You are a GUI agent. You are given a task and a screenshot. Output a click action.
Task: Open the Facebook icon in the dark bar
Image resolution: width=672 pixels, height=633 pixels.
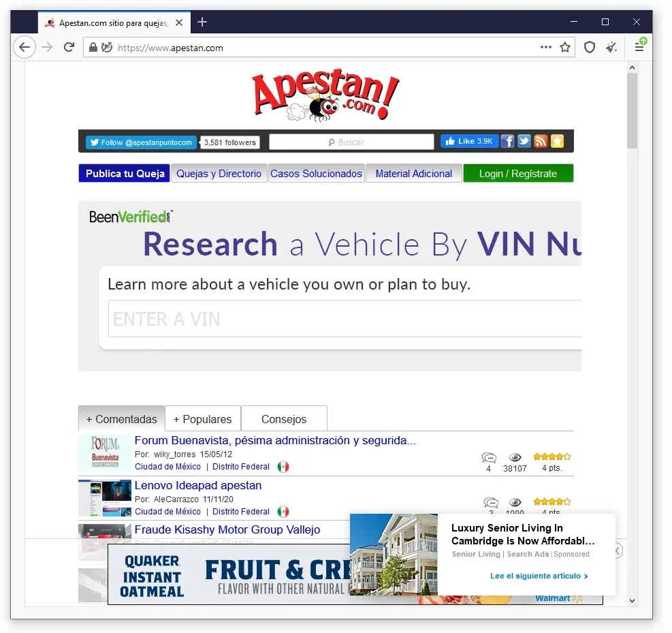[507, 141]
